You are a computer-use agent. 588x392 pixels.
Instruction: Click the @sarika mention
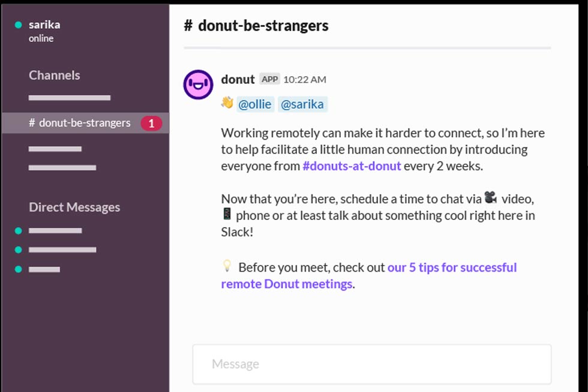(302, 104)
